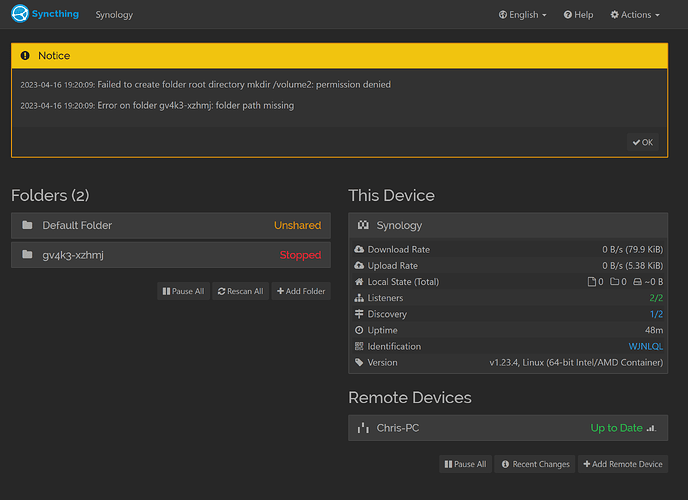Click the Folders (2) heading
The width and height of the screenshot is (688, 500).
(x=50, y=195)
